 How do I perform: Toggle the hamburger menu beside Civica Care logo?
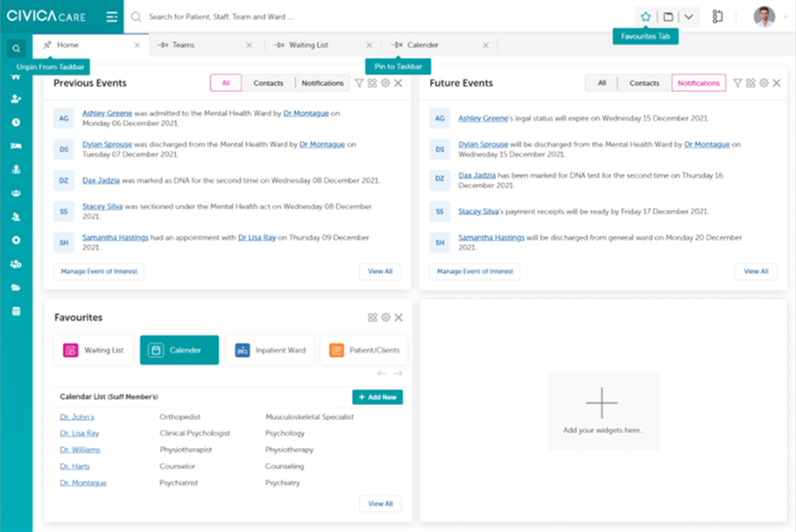click(x=112, y=17)
